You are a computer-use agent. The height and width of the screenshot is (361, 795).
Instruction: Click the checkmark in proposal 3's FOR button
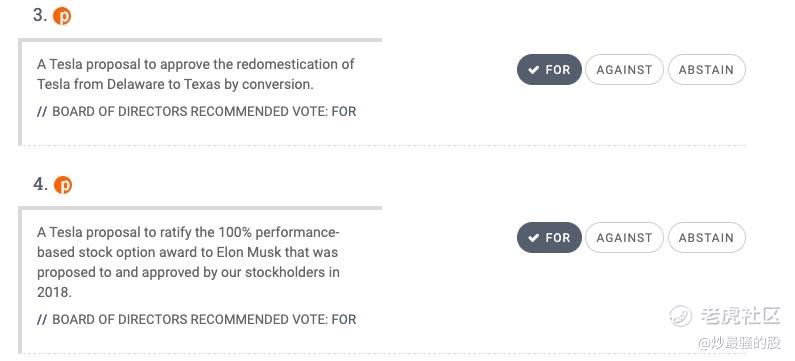point(533,70)
